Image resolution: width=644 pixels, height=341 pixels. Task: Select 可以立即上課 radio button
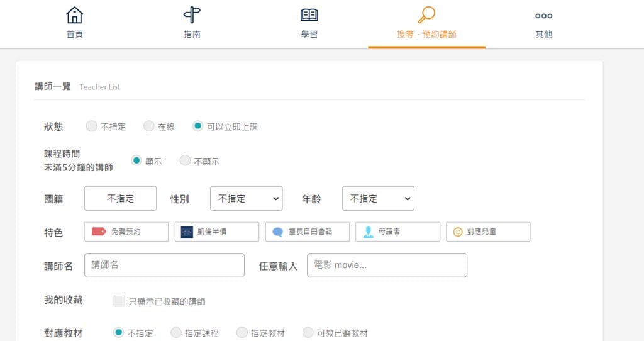tap(197, 126)
